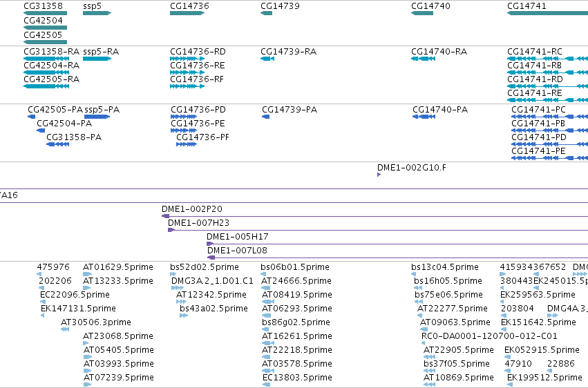Select transcript CG42505-RA
The image size is (588, 388).
[46, 86]
